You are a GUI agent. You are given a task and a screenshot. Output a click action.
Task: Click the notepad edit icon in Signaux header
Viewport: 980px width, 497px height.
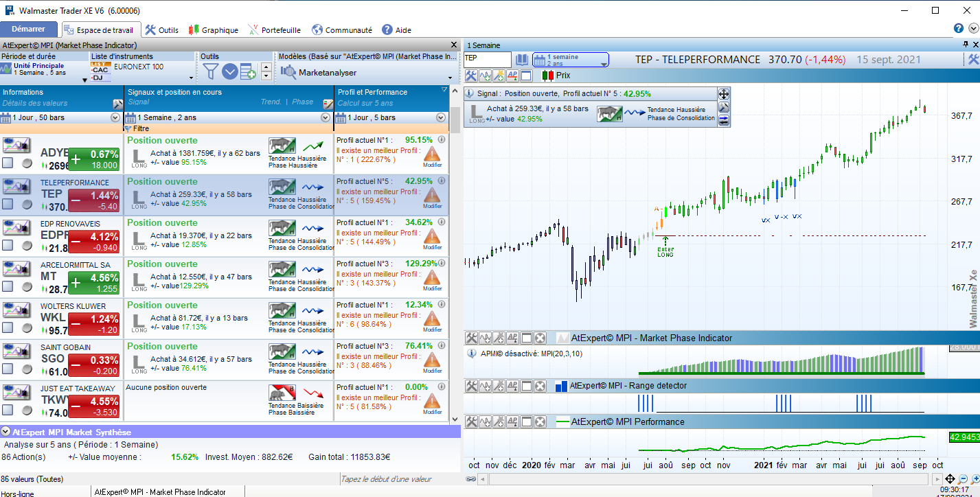[x=328, y=104]
